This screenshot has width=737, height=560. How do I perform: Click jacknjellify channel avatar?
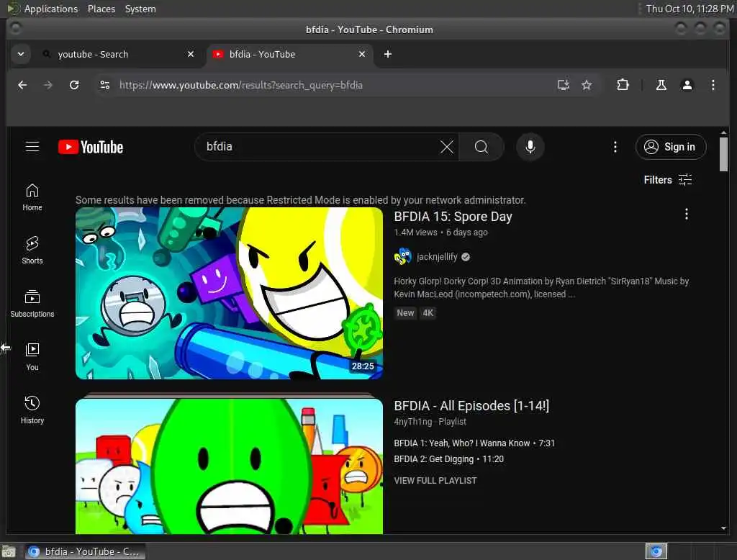point(403,257)
